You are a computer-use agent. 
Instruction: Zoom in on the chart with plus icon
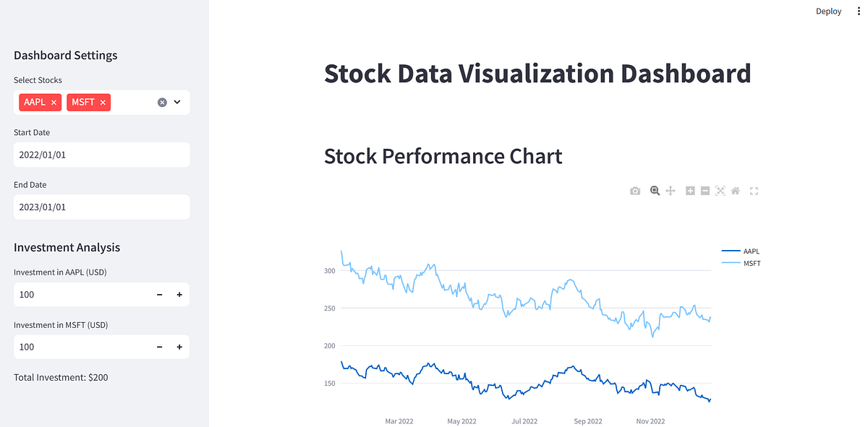[689, 191]
